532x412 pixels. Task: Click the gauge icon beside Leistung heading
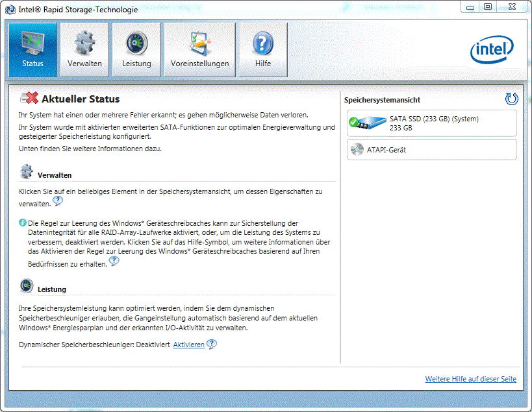27,285
